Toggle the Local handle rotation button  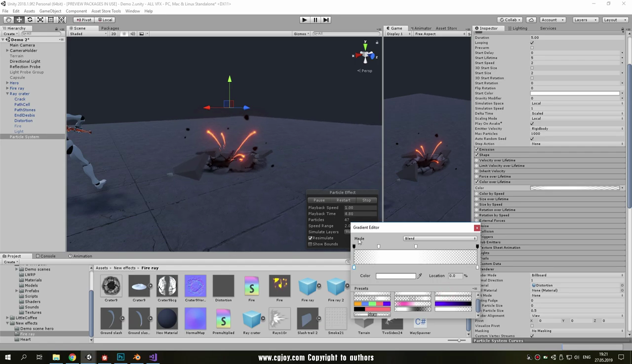[105, 20]
